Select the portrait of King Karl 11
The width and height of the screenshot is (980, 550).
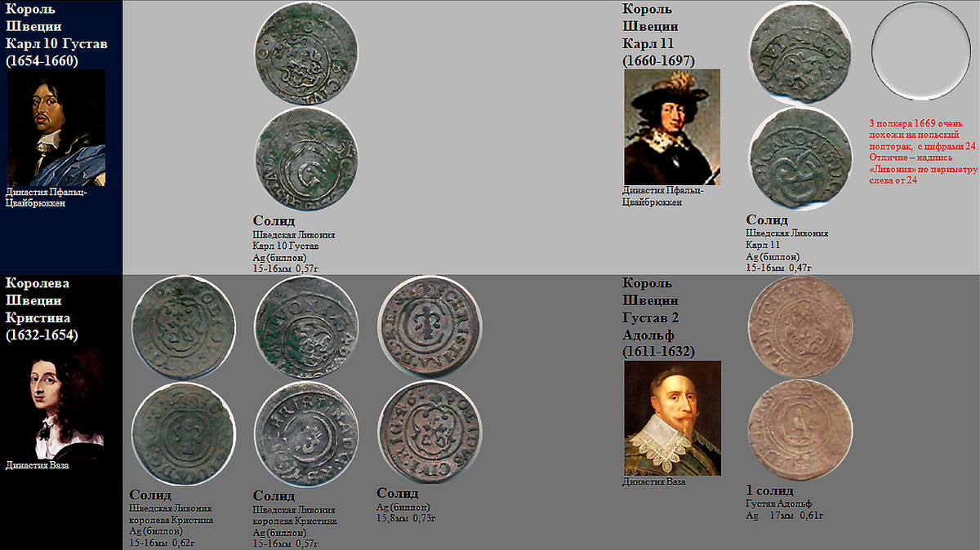tap(672, 126)
